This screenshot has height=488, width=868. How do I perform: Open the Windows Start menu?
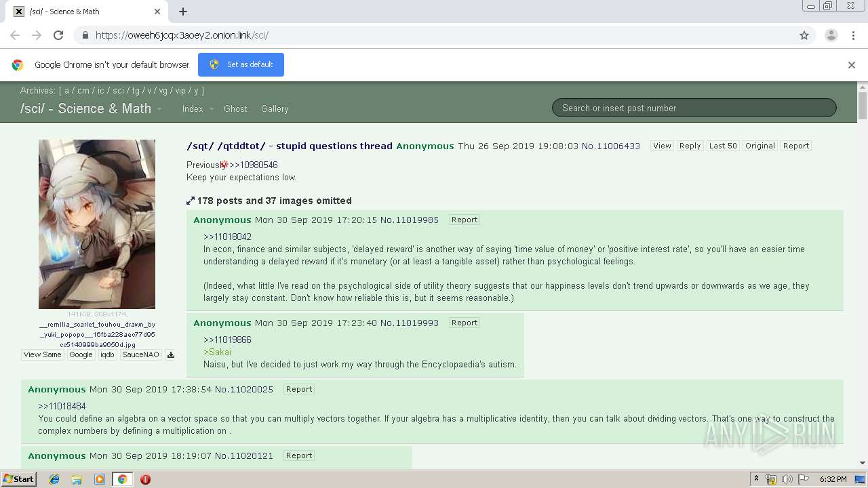tap(18, 479)
